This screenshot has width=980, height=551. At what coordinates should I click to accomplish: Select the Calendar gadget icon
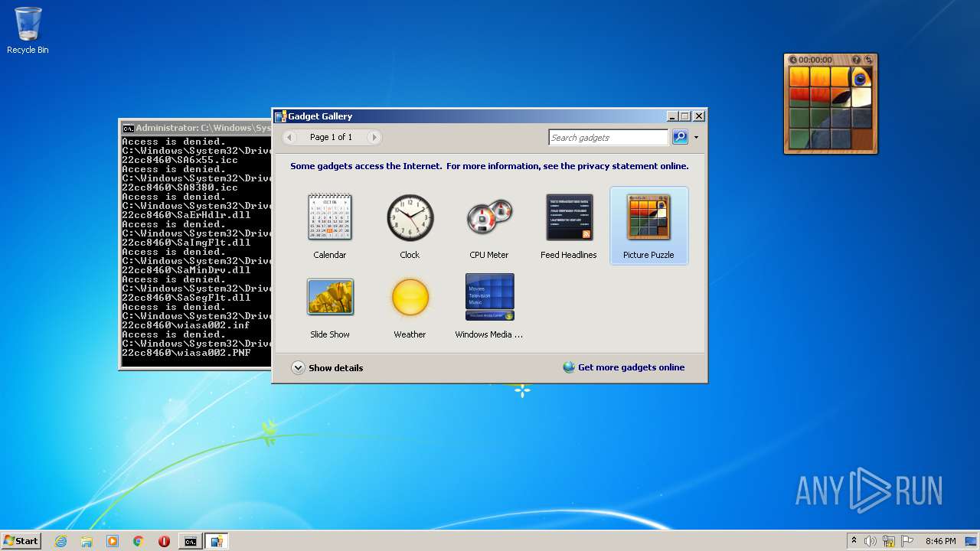pyautogui.click(x=330, y=217)
